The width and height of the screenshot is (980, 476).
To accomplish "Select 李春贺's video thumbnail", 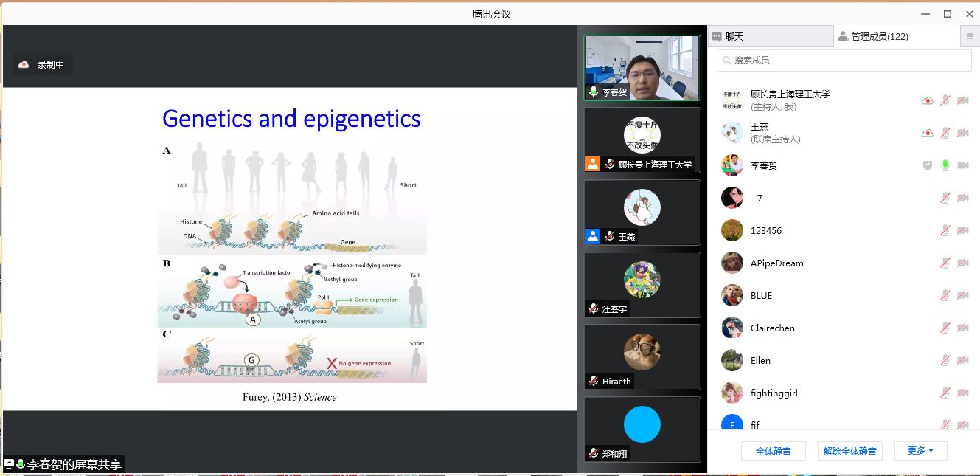I will tap(642, 68).
